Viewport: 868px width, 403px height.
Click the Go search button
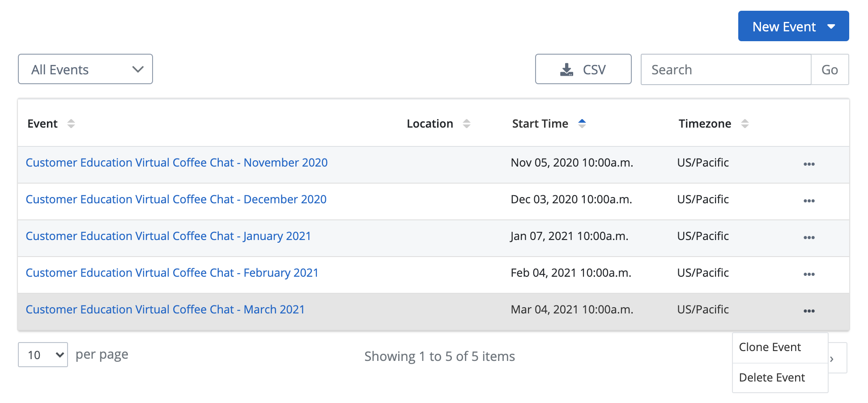[x=830, y=69]
